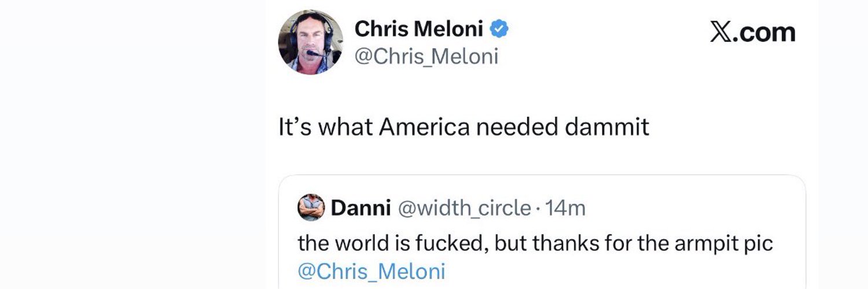Click the blue verified badge beside Chris Meloni

coord(499,28)
